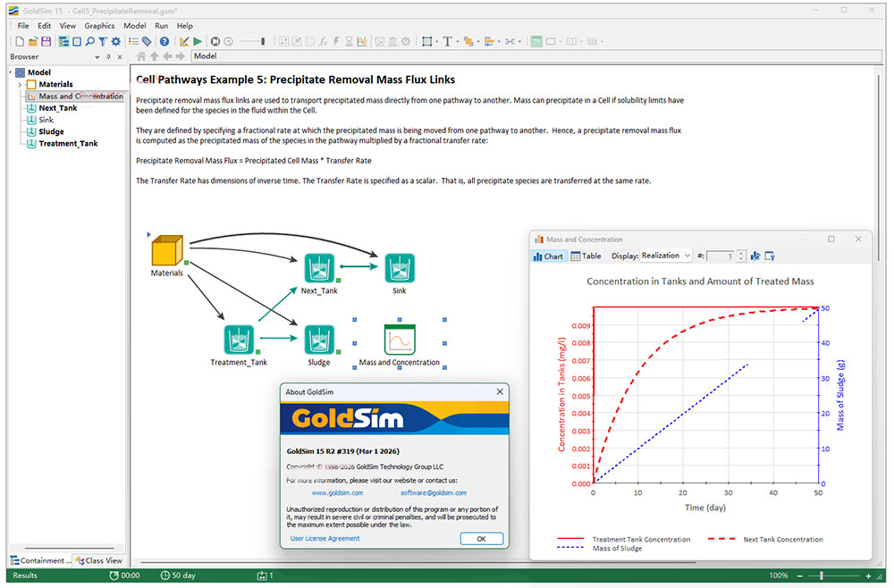Screen dimensions: 894x588
Task: Switch to edit mode pencil-ruler icon
Action: click(184, 41)
